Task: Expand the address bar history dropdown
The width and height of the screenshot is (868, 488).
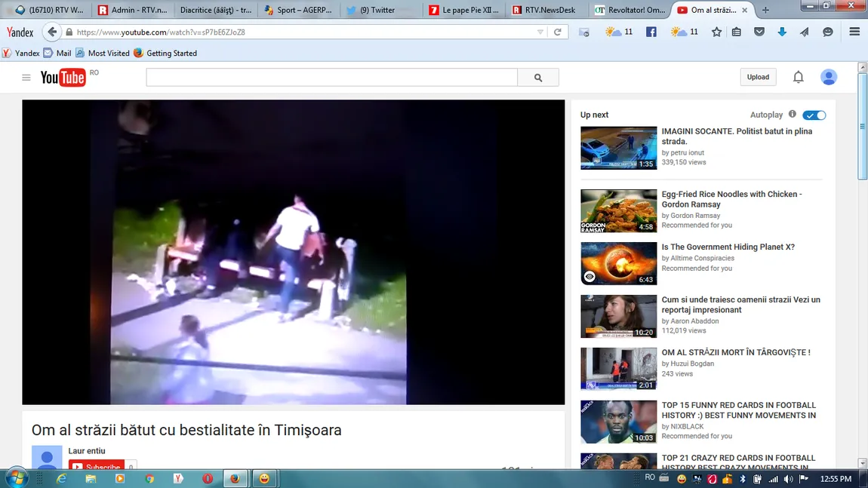Action: coord(540,32)
